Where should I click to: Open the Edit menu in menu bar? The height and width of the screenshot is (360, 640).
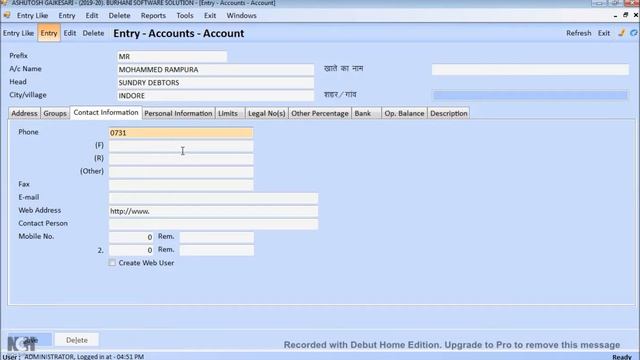click(x=92, y=16)
